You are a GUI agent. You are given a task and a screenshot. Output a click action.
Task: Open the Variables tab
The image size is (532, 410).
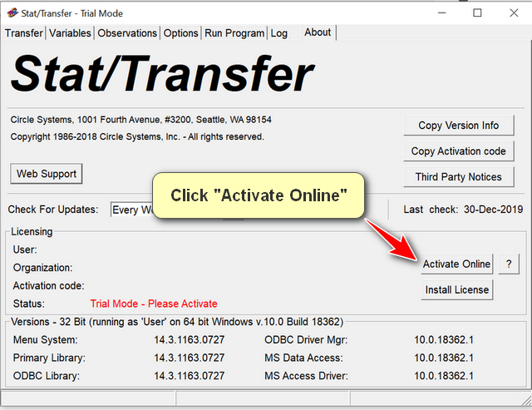71,33
